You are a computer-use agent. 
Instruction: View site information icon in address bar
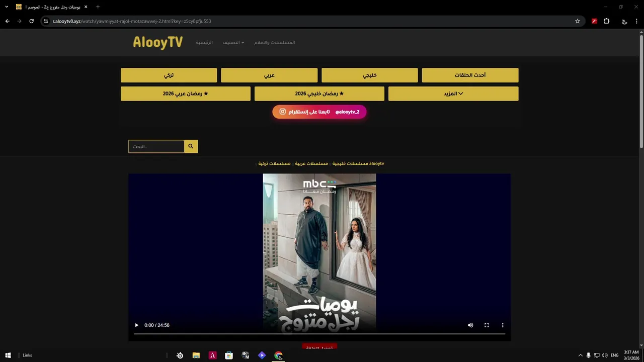[x=46, y=21]
